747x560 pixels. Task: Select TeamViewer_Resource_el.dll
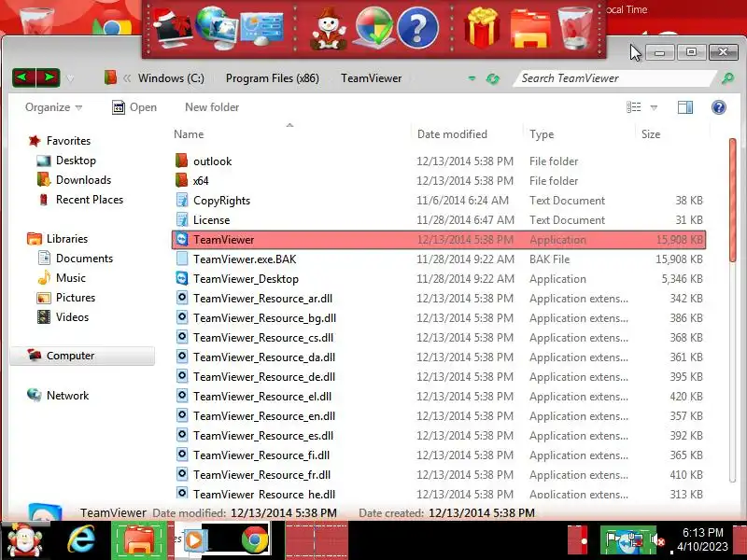tap(438, 396)
